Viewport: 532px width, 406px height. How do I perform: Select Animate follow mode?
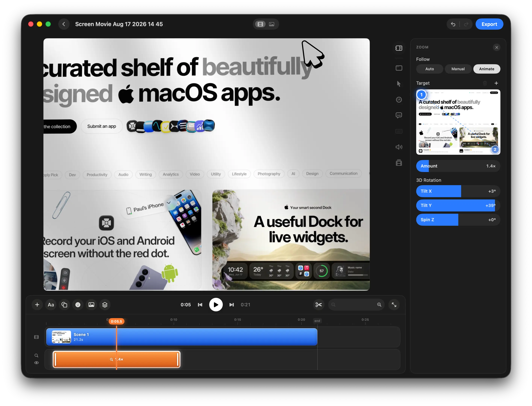487,69
